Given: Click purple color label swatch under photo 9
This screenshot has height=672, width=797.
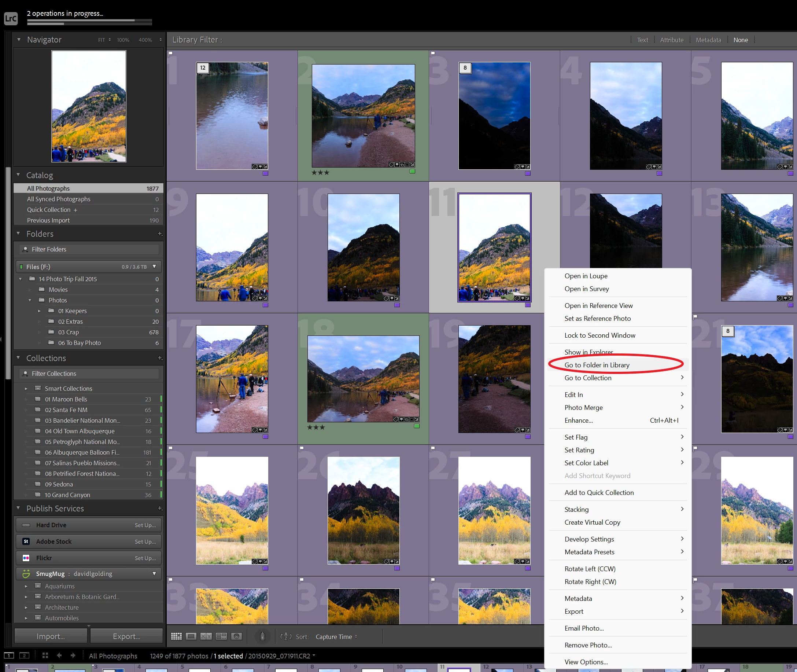Looking at the screenshot, I should click(265, 305).
